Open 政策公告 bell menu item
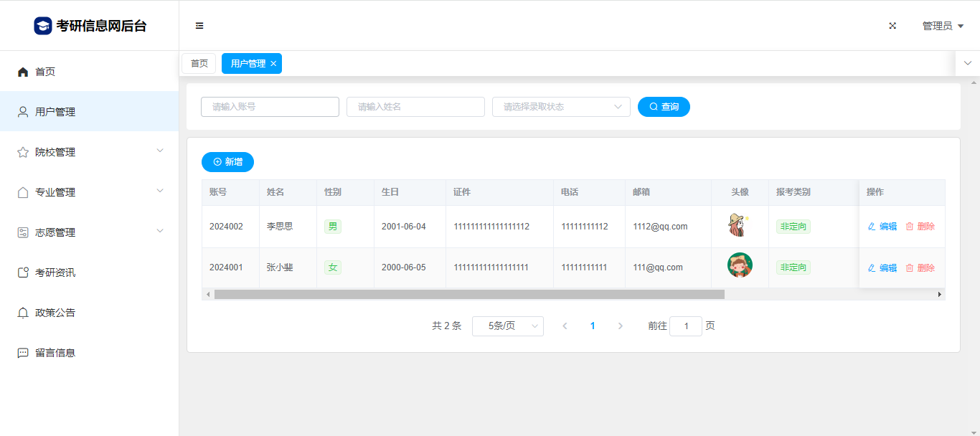The width and height of the screenshot is (980, 436). (x=55, y=313)
